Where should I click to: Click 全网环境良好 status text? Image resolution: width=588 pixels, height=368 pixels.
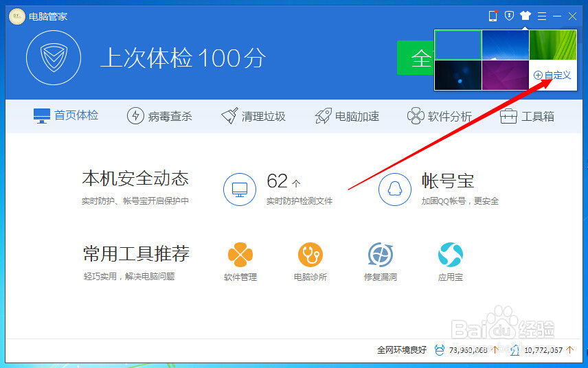402,350
